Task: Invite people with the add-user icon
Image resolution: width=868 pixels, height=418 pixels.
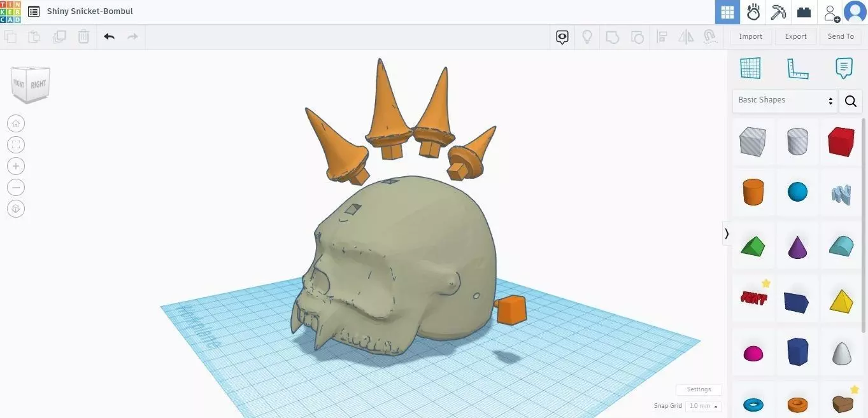Action: 831,12
